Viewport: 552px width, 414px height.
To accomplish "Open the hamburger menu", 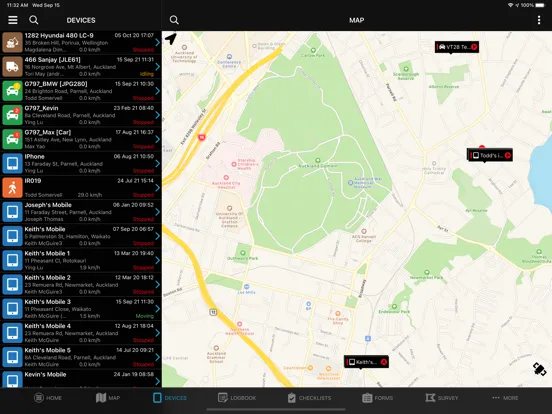I will click(13, 20).
